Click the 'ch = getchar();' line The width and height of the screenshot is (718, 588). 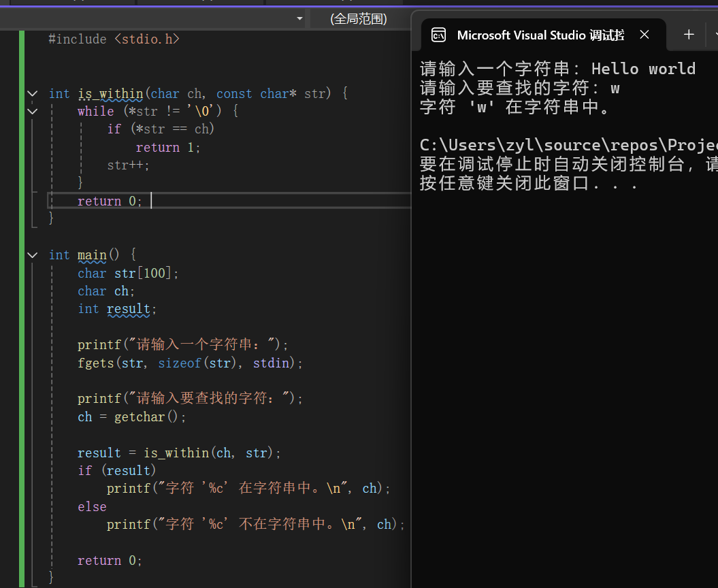click(x=131, y=417)
